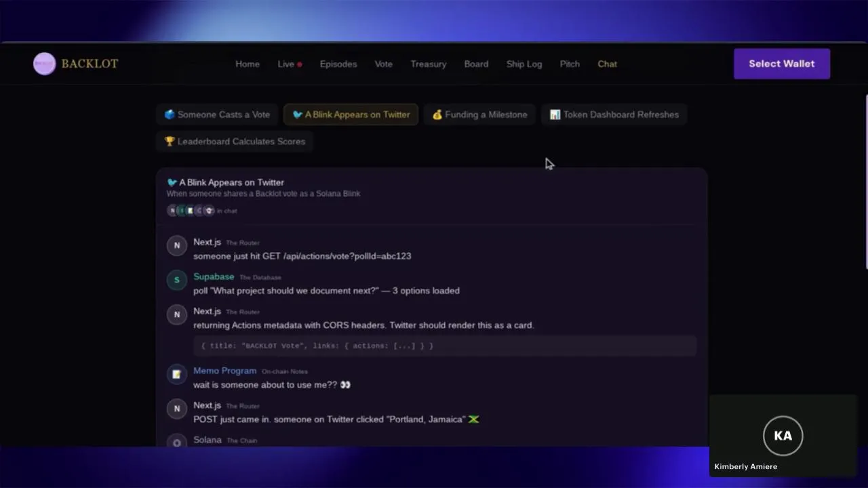Click the participant avatars beside 'in chat'
Image resolution: width=868 pixels, height=488 pixels.
pos(191,211)
